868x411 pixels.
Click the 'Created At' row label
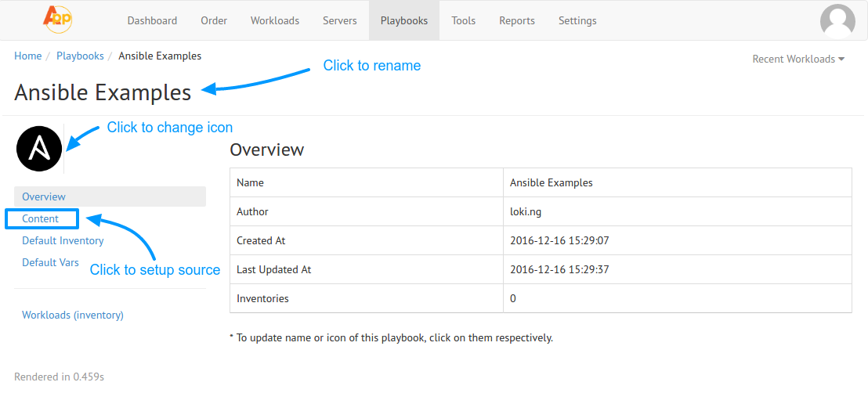tap(261, 240)
